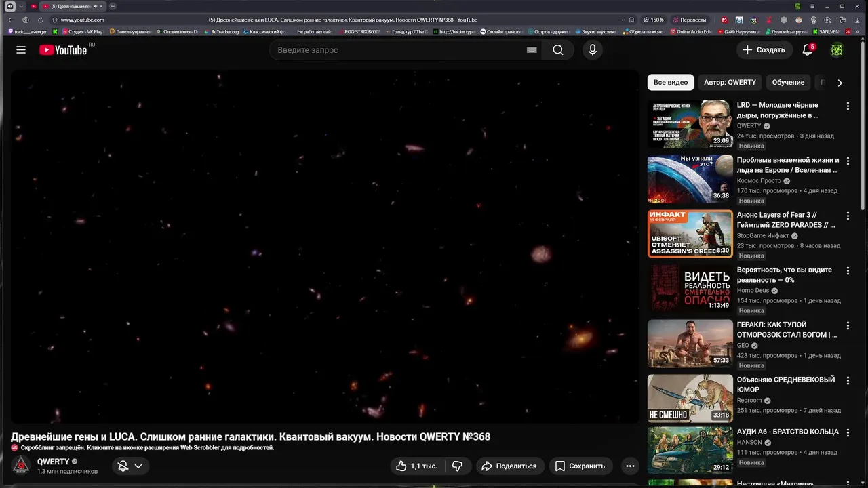This screenshot has height=488, width=868.
Task: Open title 'Объясняю СРЕДНЕВЕКОВЫЙ ЮМОР'
Action: [786, 384]
